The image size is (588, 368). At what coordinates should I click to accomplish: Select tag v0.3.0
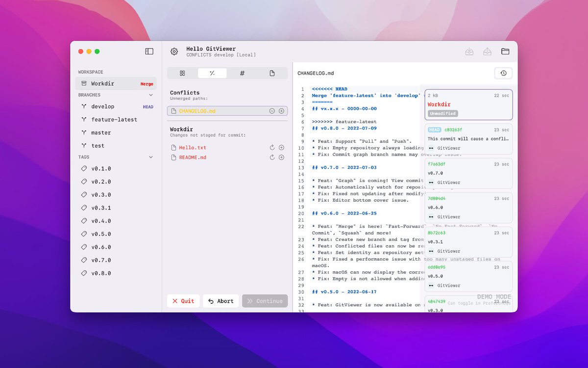(x=116, y=195)
